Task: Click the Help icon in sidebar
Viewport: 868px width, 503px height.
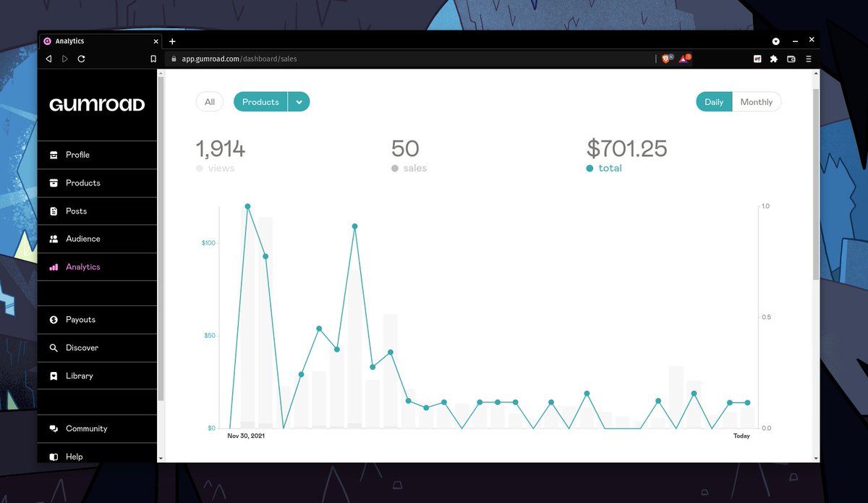Action: click(54, 457)
